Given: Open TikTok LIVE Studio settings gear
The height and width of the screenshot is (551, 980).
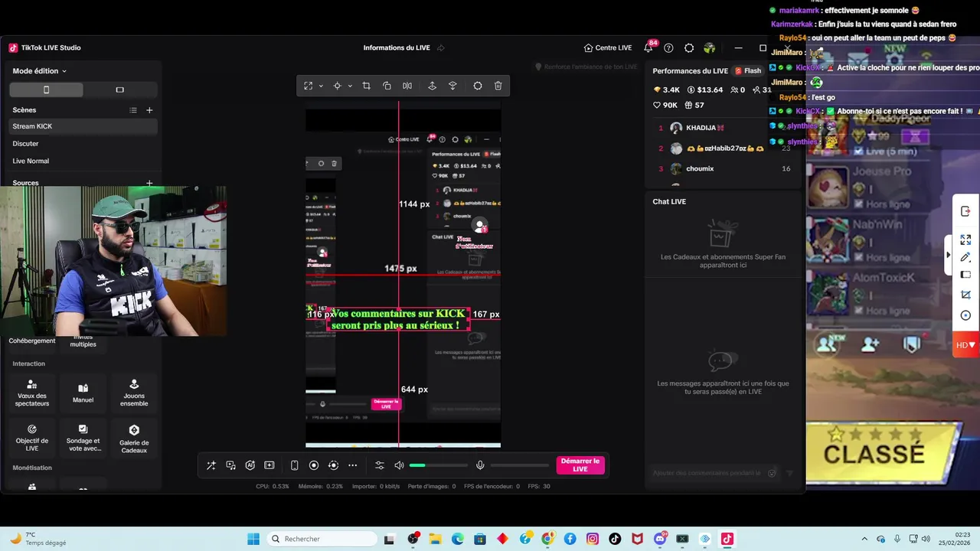Looking at the screenshot, I should coord(689,47).
